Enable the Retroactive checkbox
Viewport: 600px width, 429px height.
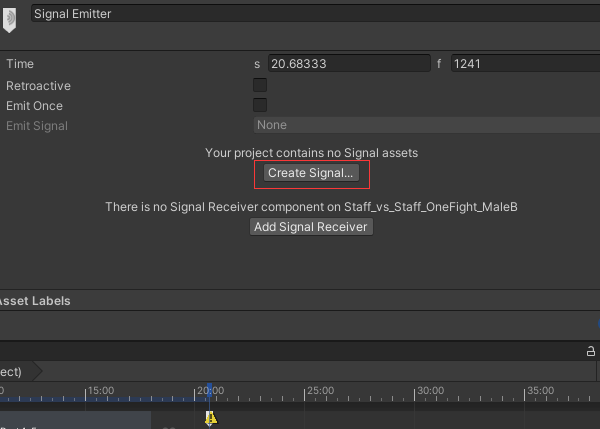click(x=260, y=85)
